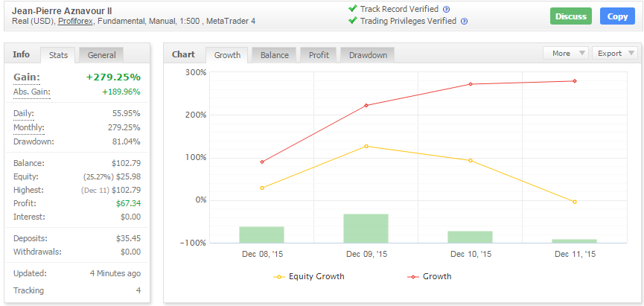Click the (Dec 11) highest date text
Image resolution: width=644 pixels, height=306 pixels.
(95, 190)
